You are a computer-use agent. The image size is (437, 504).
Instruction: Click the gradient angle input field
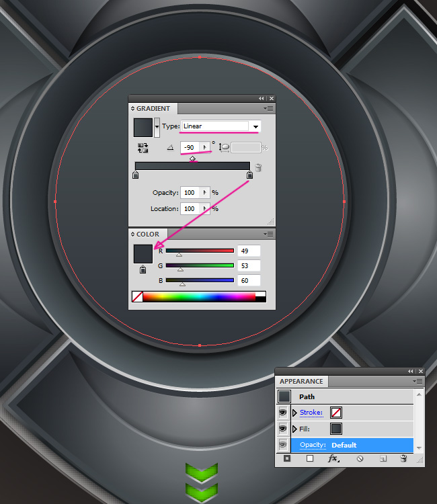point(190,147)
